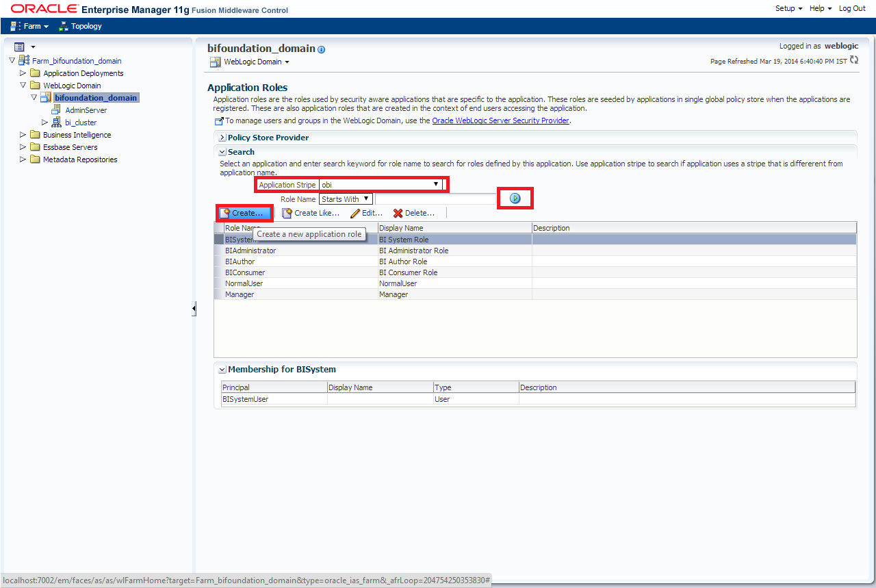Click the Create... application role button
The width and height of the screenshot is (876, 588).
pos(245,213)
